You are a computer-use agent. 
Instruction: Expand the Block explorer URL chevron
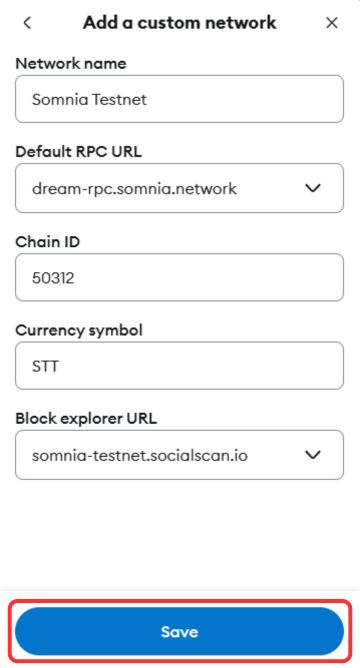313,455
